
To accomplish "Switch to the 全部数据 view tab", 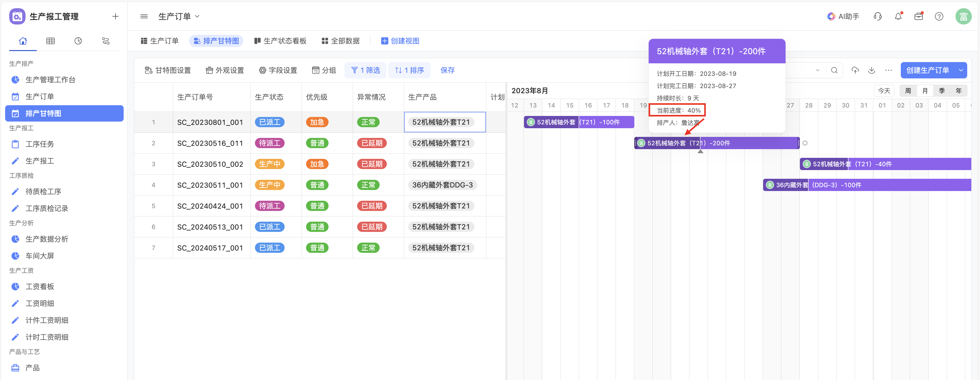I will (x=341, y=41).
